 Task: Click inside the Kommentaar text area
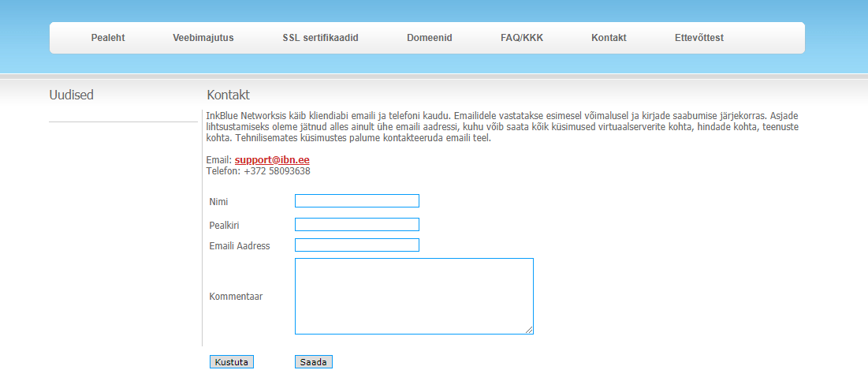tap(414, 296)
